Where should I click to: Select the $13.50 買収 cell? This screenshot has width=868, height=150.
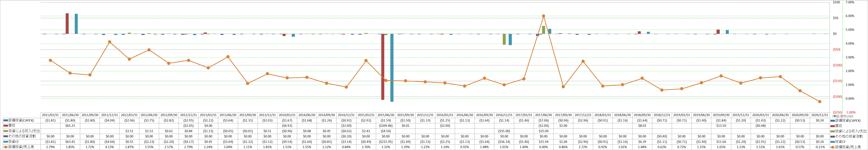[721, 126]
